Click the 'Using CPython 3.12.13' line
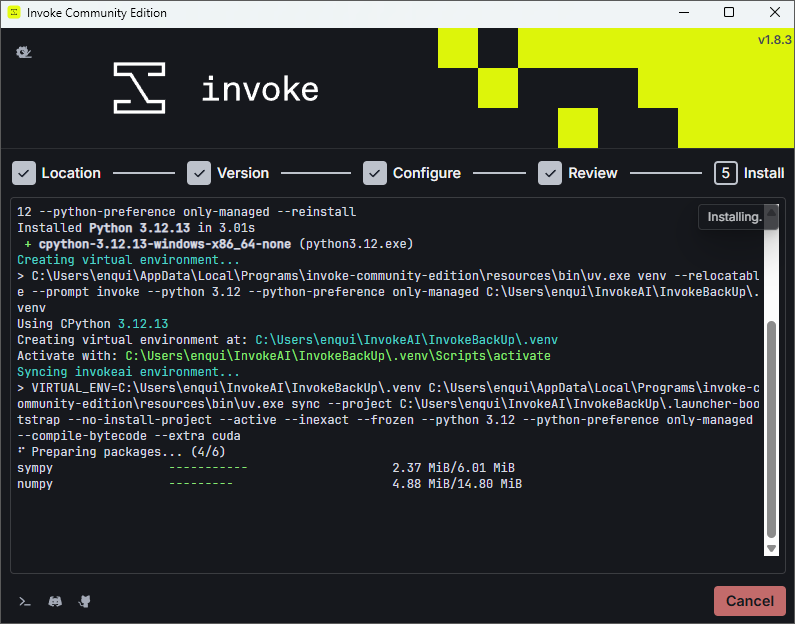 tap(93, 323)
